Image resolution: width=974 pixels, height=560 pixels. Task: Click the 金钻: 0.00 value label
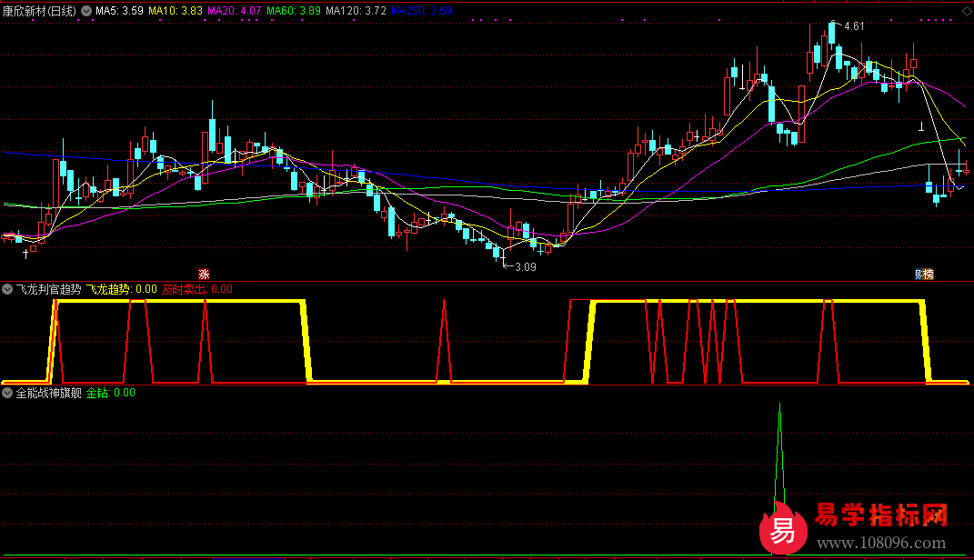point(111,393)
